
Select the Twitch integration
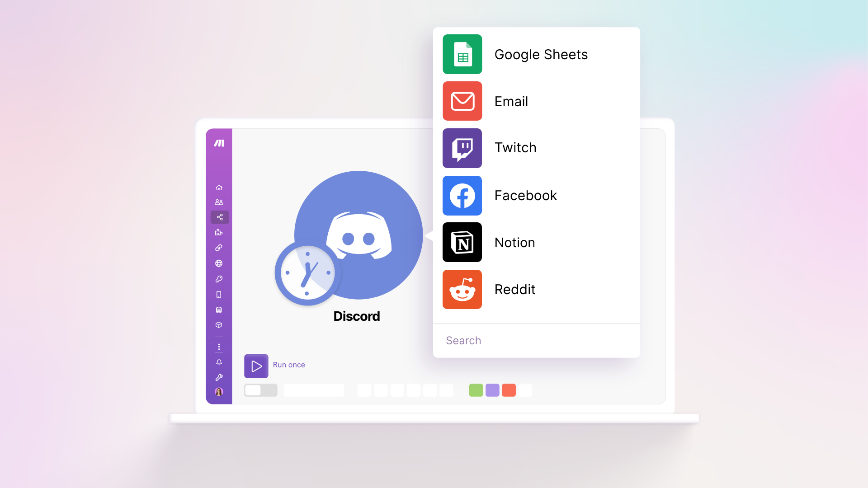point(537,148)
